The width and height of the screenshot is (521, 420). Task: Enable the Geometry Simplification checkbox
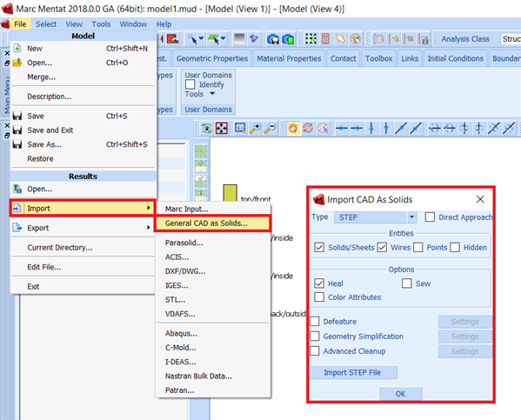click(315, 336)
